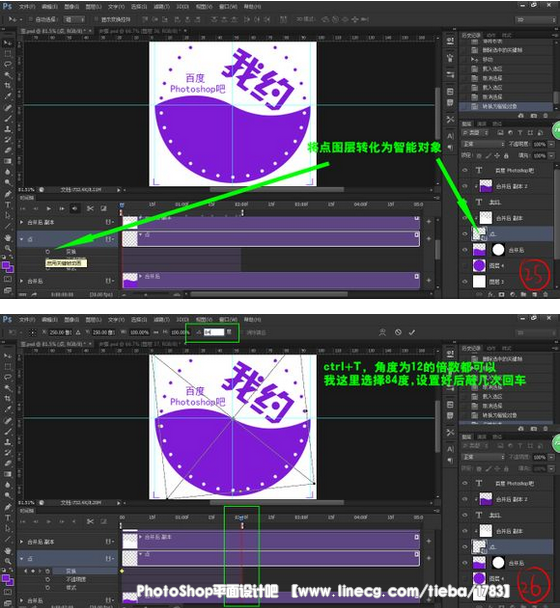Hide Photoshop吧 text layer in upper panel
Image resolution: width=560 pixels, height=608 pixels.
(x=465, y=170)
